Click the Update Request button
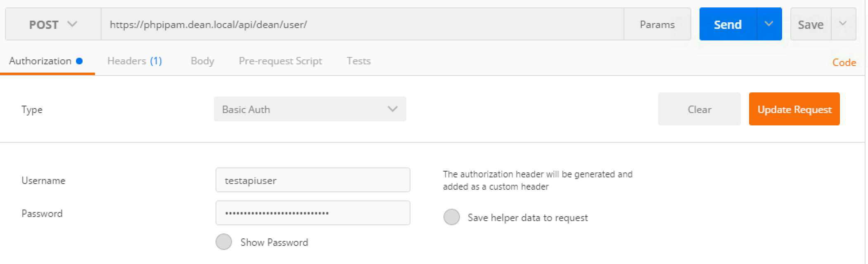The height and width of the screenshot is (264, 868). click(x=794, y=109)
